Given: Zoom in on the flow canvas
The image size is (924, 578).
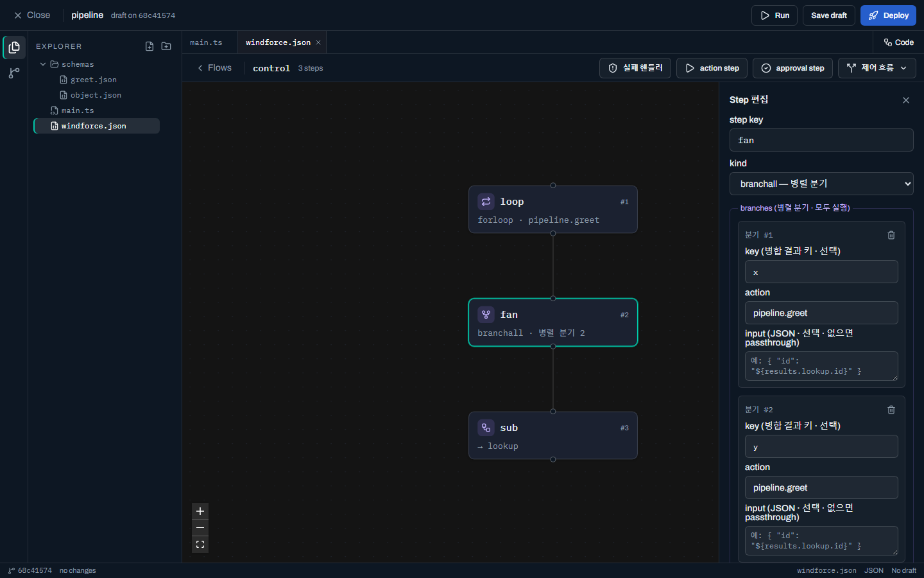Looking at the screenshot, I should 200,511.
